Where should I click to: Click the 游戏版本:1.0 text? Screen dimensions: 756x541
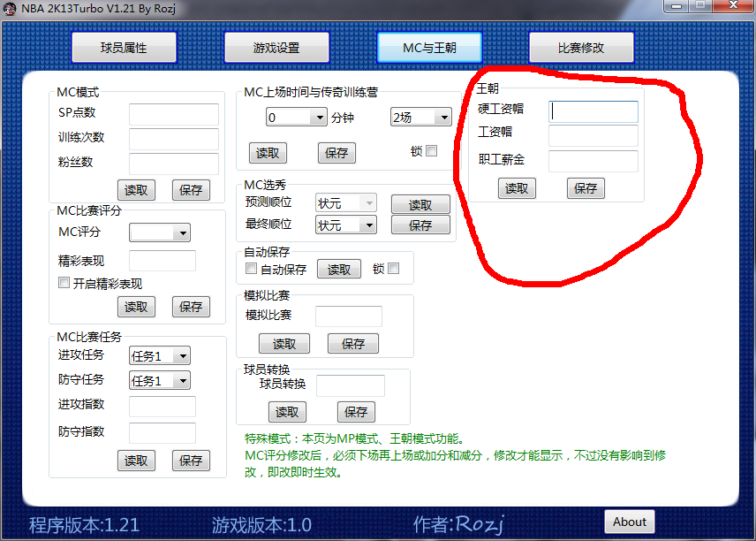pos(261,524)
